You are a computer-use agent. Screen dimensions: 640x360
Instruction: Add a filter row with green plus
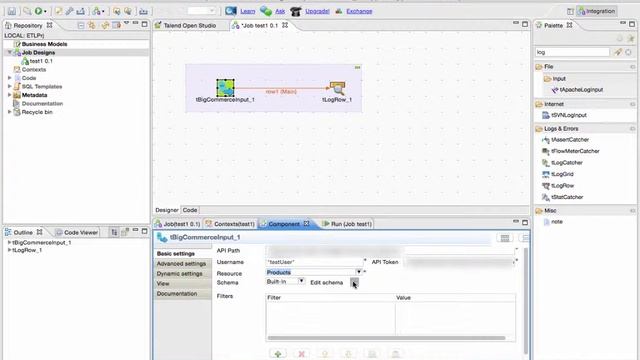click(278, 354)
